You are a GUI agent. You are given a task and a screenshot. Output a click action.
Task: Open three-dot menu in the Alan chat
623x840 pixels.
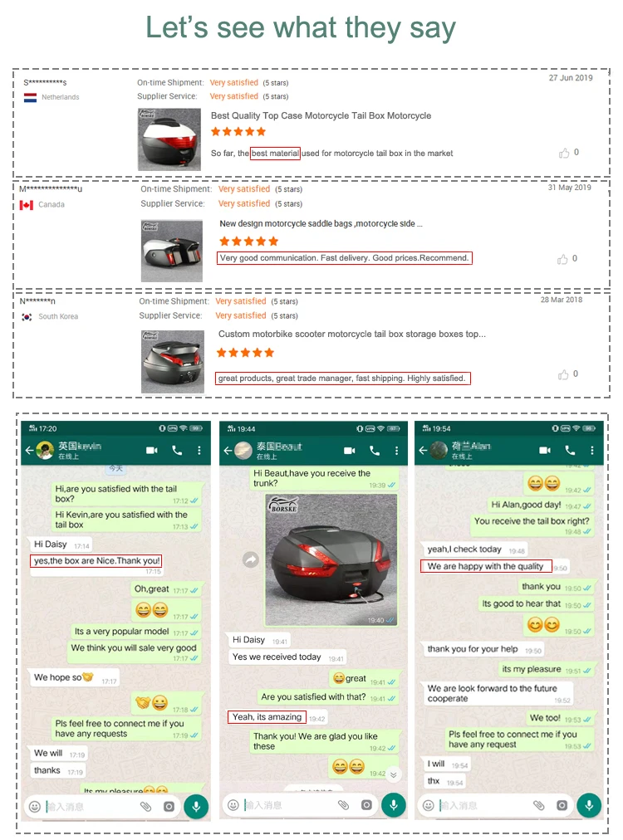point(592,450)
